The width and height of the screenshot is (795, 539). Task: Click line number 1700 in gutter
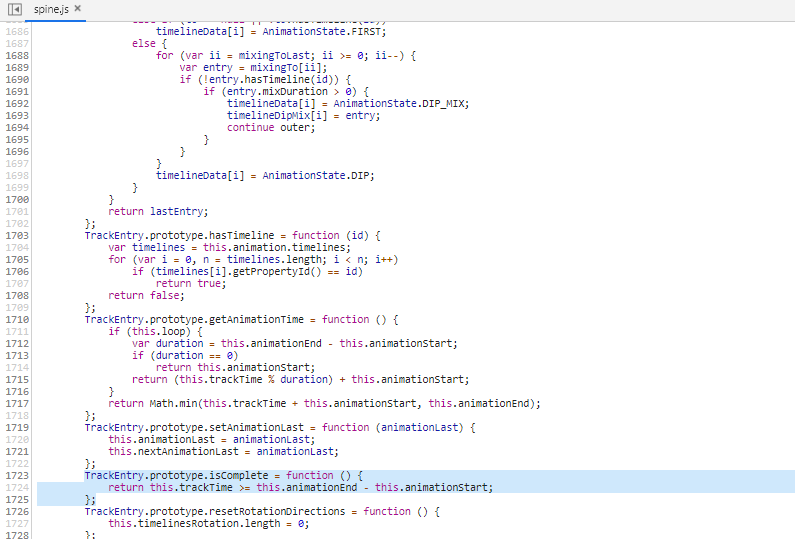pos(17,200)
